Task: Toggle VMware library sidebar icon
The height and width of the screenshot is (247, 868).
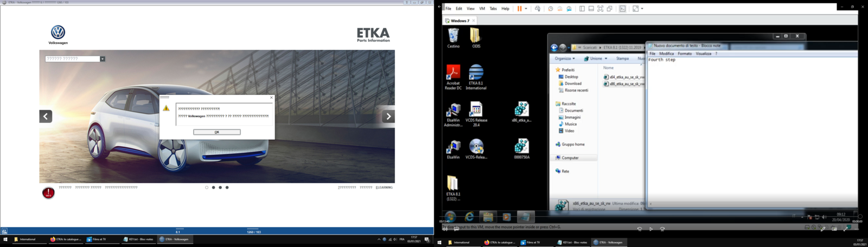Action: tap(582, 9)
